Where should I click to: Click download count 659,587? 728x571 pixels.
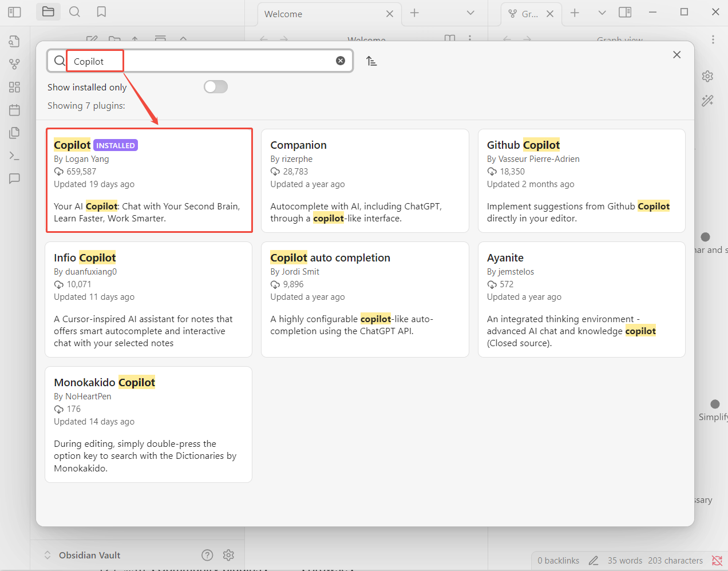pos(81,172)
